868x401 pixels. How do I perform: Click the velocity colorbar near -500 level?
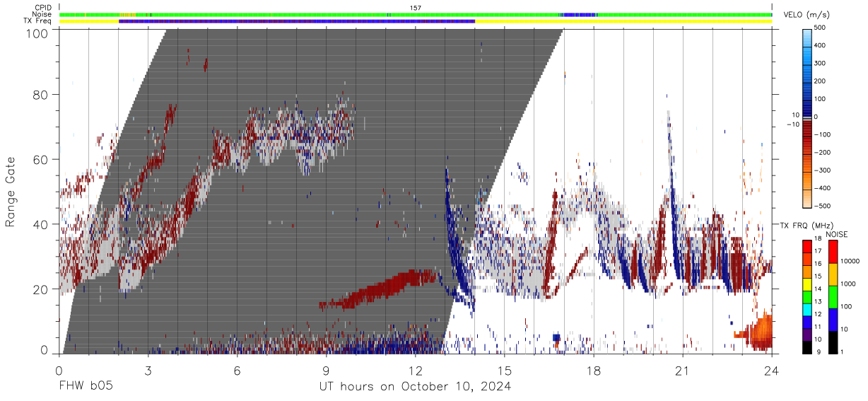809,204
